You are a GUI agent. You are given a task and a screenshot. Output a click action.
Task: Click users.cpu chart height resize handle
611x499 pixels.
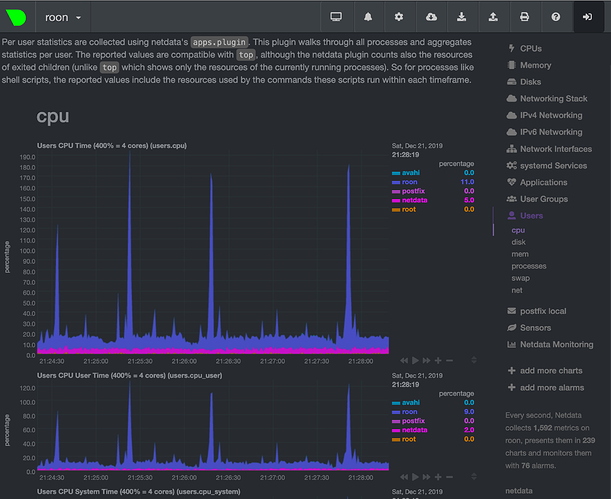tap(474, 360)
